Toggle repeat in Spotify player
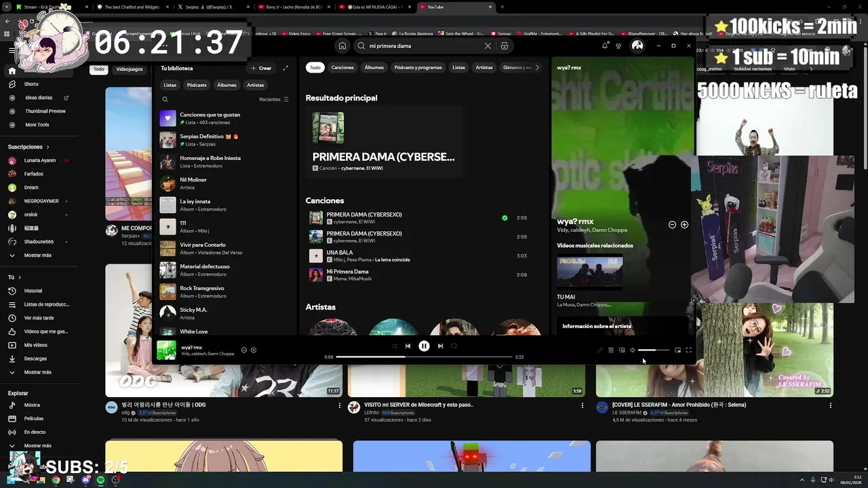Screen dimensions: 868x488 [x=454, y=346]
